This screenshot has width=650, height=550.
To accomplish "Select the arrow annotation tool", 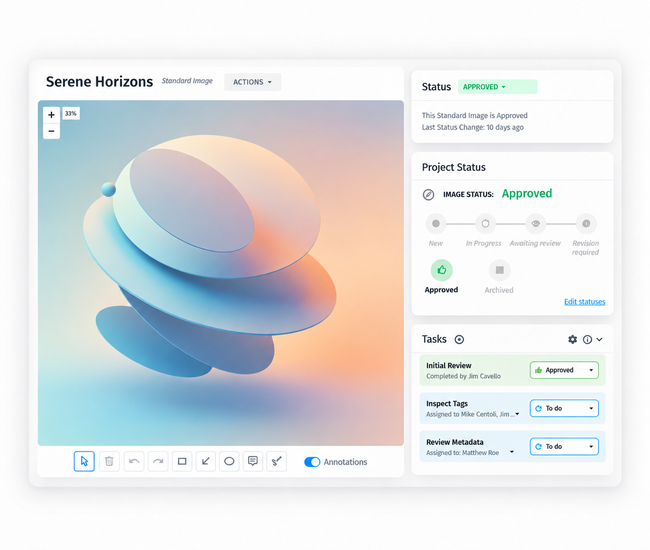I will (206, 461).
